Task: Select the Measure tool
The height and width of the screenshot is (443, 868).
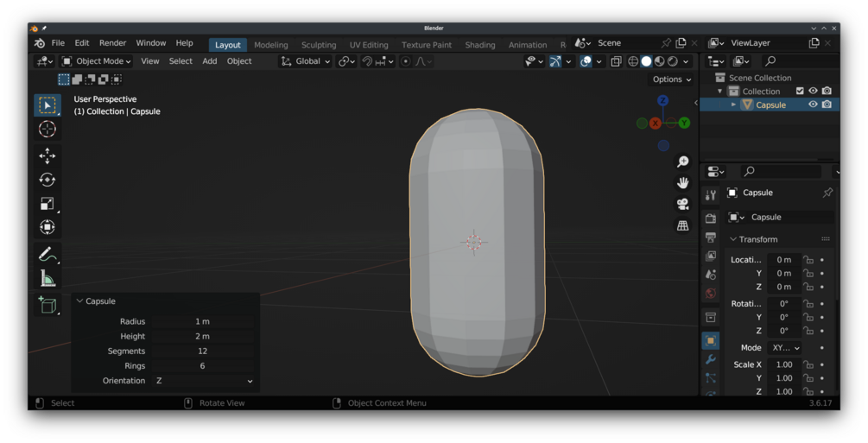Action: [x=47, y=279]
